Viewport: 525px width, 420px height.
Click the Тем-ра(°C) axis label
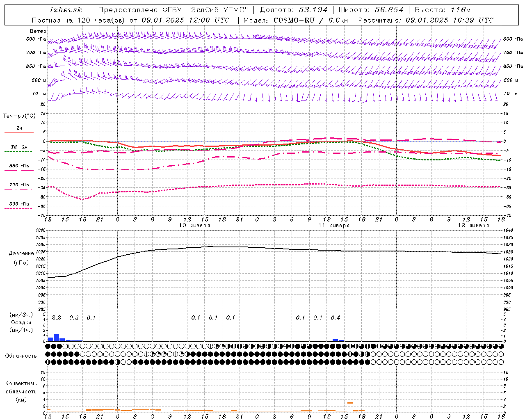click(19, 116)
